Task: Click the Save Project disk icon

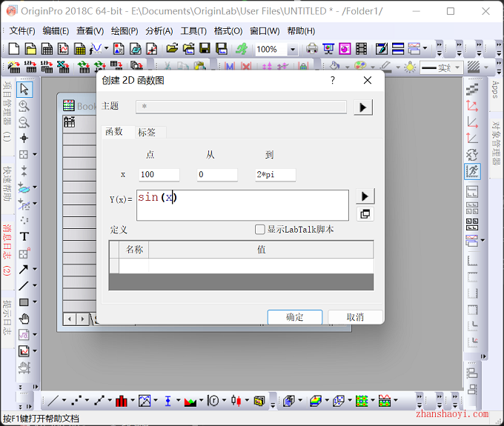Action: coord(205,49)
